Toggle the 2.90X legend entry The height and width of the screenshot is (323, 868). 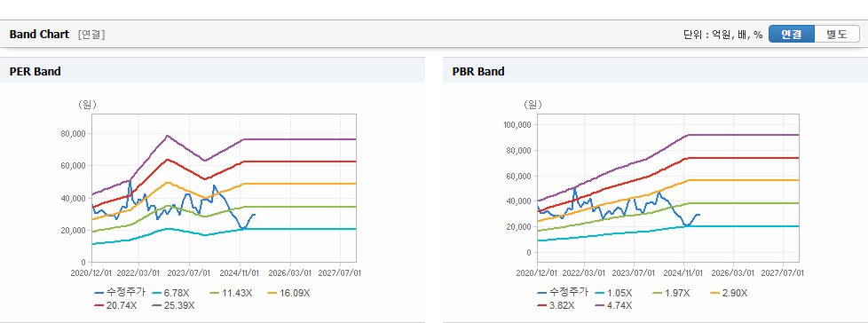pyautogui.click(x=729, y=293)
